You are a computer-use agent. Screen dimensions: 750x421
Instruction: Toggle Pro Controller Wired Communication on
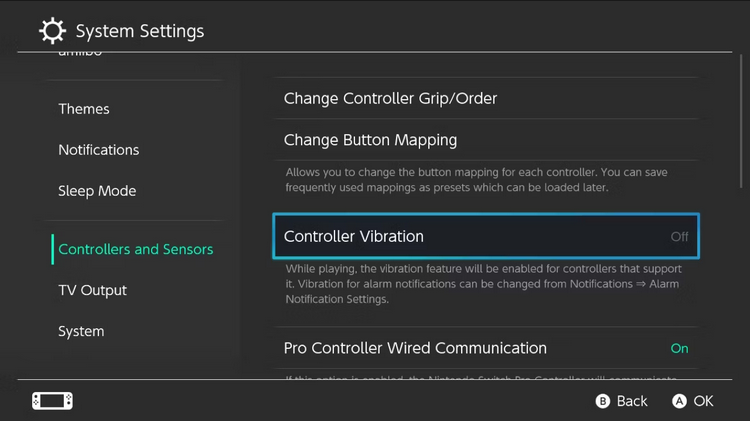coord(486,348)
